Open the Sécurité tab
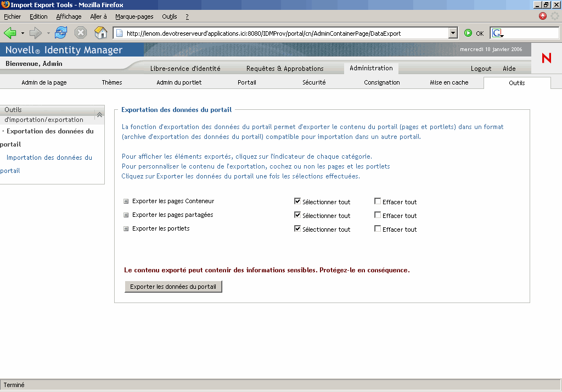This screenshot has height=392, width=562. (x=314, y=82)
